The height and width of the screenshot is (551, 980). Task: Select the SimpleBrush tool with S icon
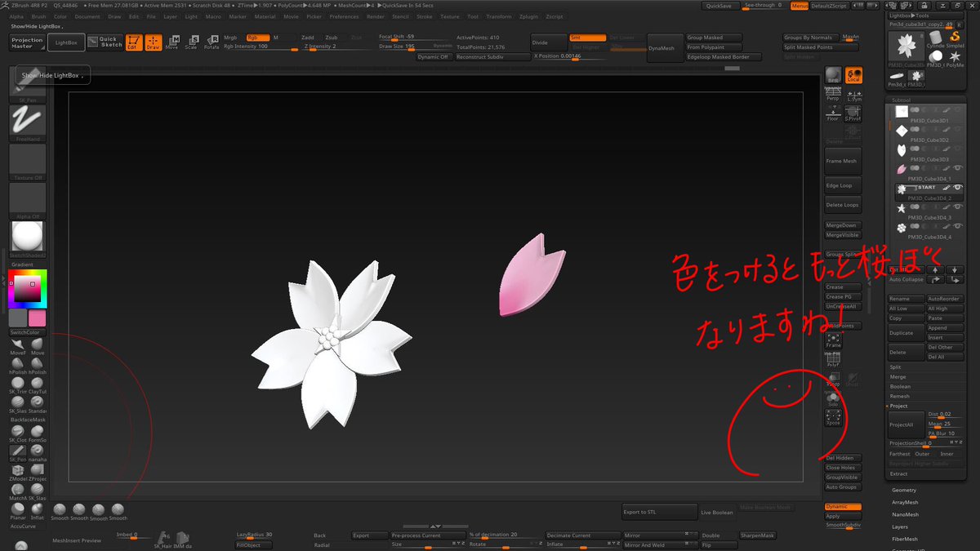(953, 39)
